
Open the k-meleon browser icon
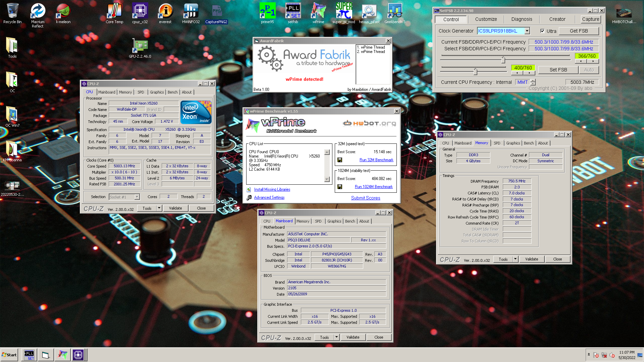(63, 13)
